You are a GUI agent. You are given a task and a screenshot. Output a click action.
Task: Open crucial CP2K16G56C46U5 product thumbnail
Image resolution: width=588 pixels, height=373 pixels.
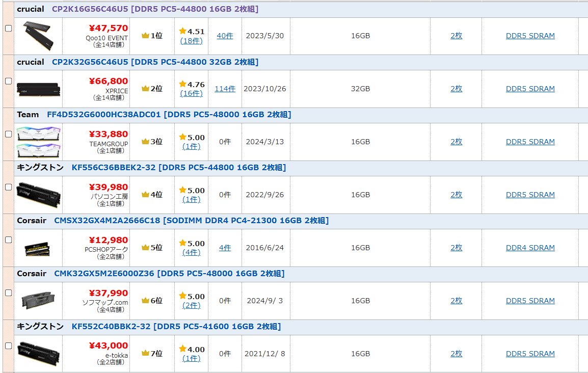coord(39,36)
